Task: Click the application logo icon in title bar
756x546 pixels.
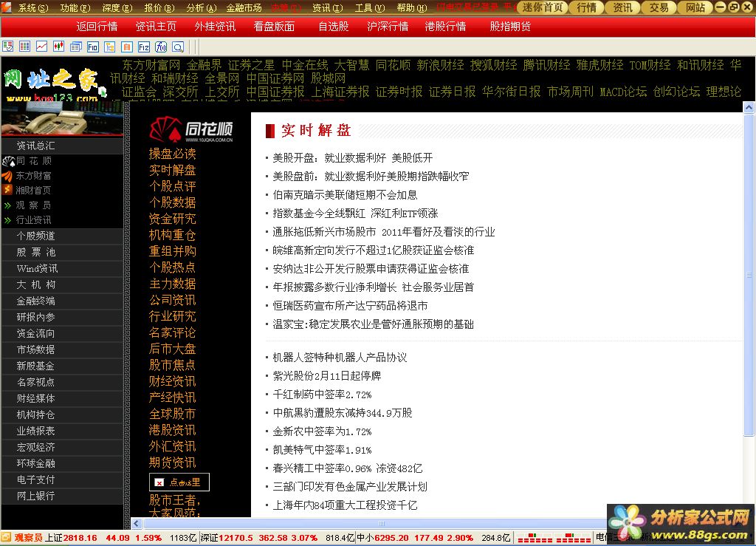Action: coord(6,7)
